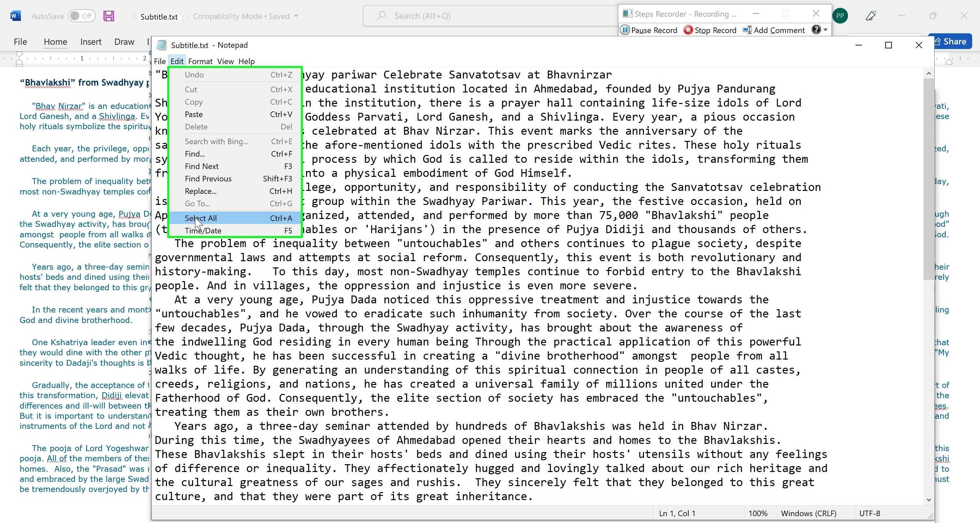The height and width of the screenshot is (523, 980).
Task: Toggle AutoSave switch in Word
Action: pos(82,16)
